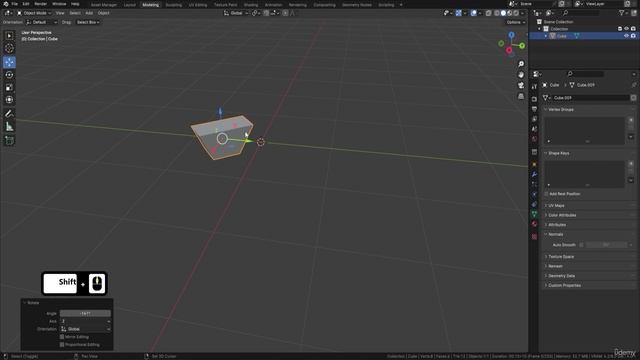The height and width of the screenshot is (360, 640).
Task: Open the Render menu
Action: tap(40, 4)
